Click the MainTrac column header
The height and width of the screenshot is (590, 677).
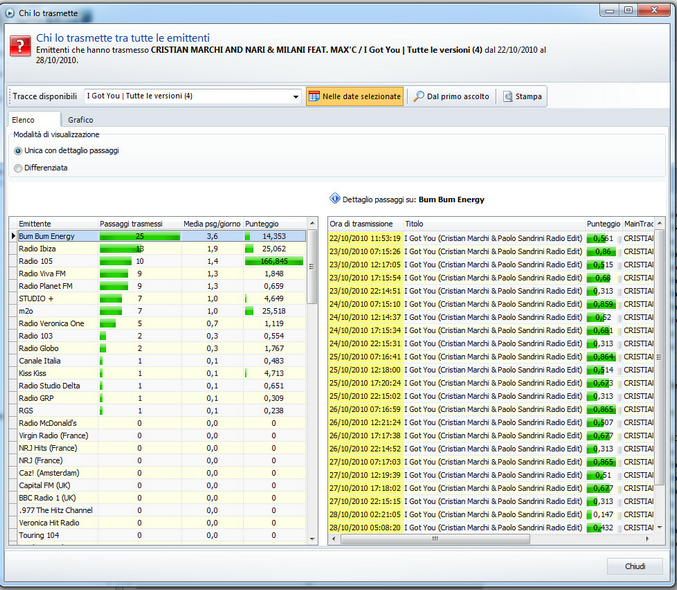tap(639, 224)
